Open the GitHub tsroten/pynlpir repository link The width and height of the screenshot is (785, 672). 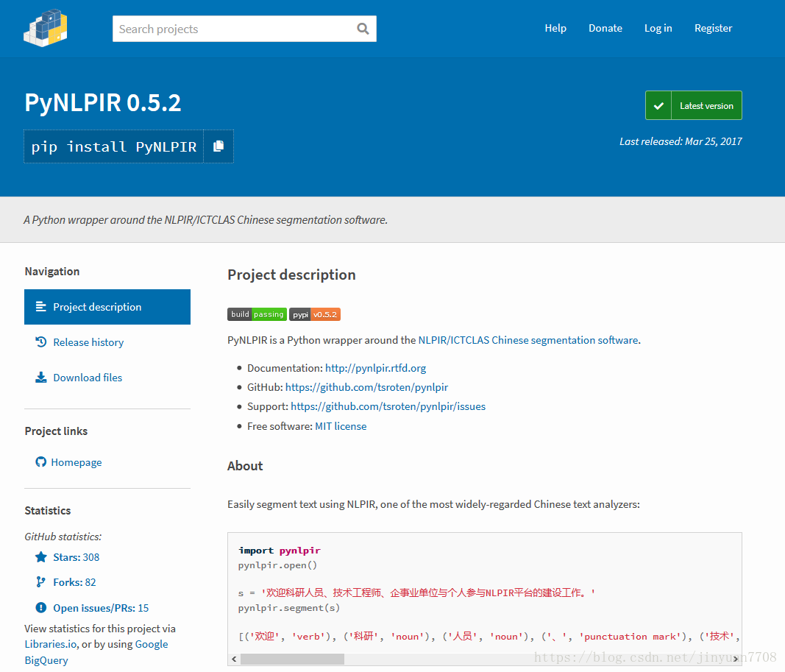pyautogui.click(x=366, y=387)
